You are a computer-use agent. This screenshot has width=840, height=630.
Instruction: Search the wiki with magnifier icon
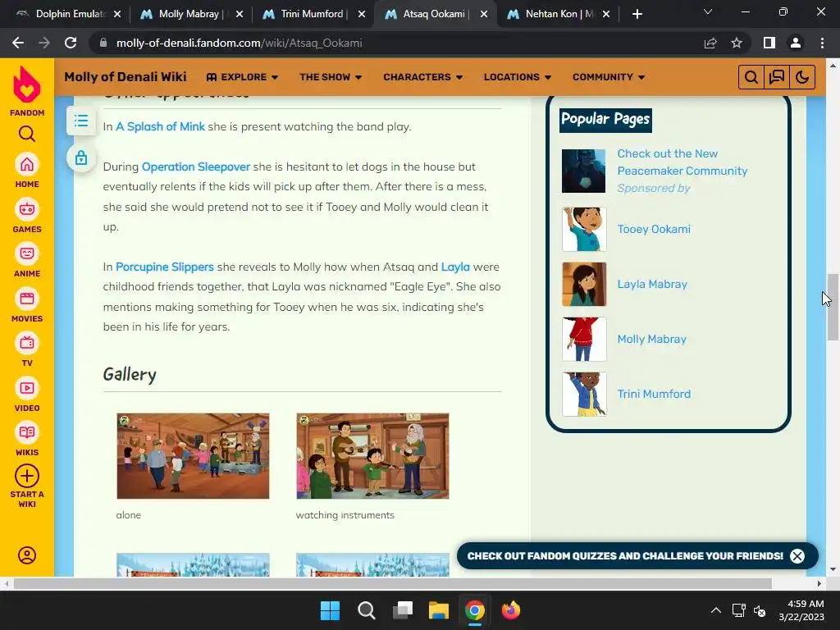751,77
